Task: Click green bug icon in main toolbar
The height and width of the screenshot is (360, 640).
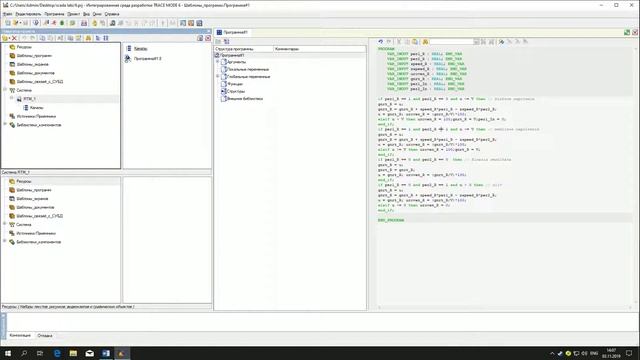Action: (62, 23)
